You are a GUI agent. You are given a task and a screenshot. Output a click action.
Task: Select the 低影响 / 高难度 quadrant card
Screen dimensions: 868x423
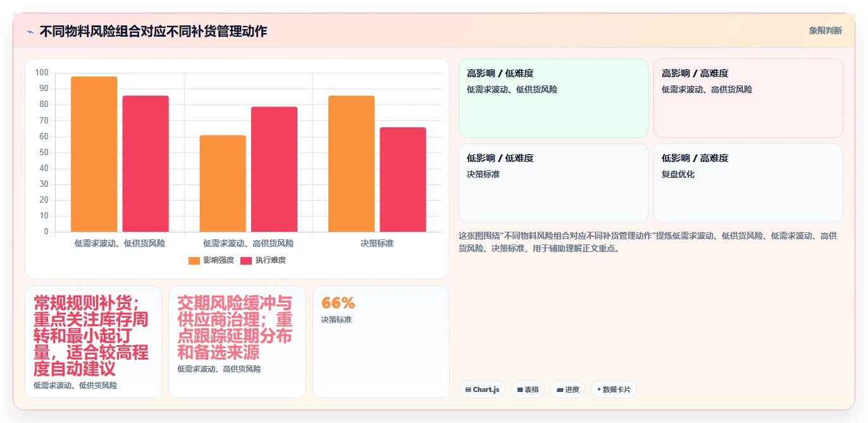[x=748, y=183]
